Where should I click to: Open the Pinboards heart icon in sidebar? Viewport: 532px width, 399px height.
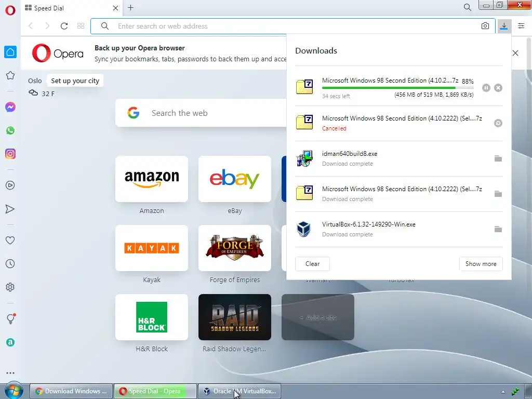point(10,240)
